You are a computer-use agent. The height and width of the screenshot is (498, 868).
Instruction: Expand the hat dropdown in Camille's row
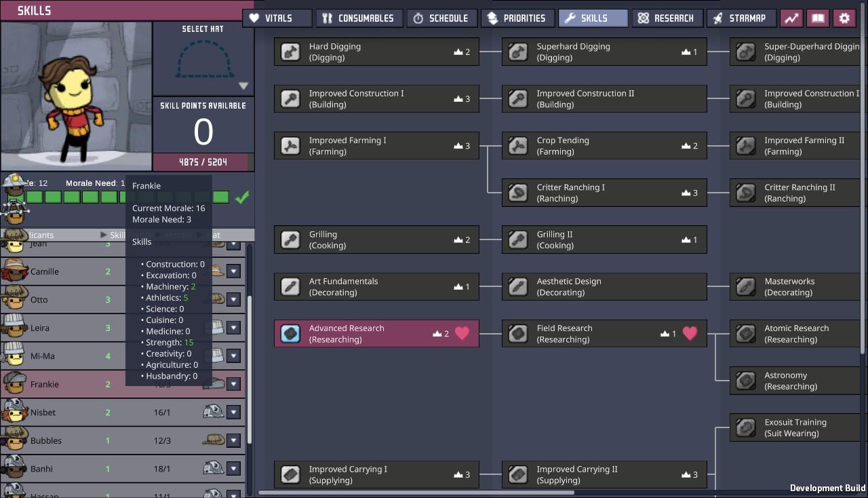coord(233,271)
